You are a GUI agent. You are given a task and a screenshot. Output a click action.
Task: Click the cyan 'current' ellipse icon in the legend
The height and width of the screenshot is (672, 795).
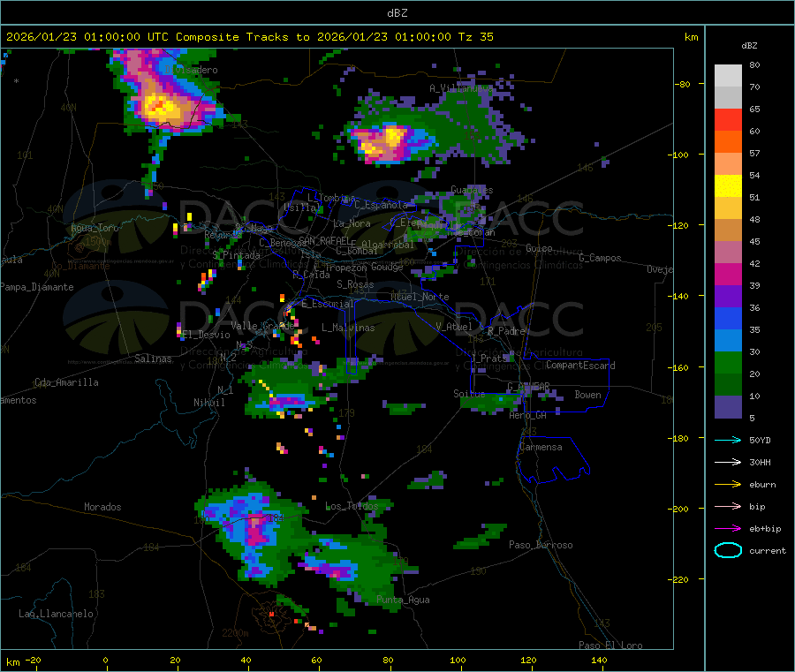(x=728, y=550)
